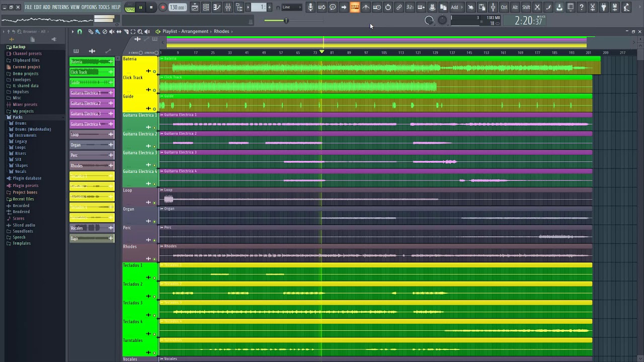Open Channel presets folder in browser

[x=27, y=54]
